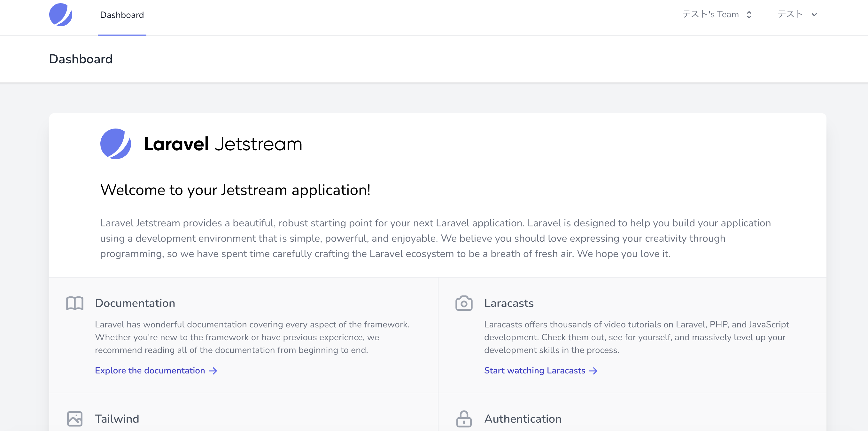This screenshot has height=431, width=868.
Task: Click the large Laravel Jetstream logo mark
Action: pos(116,144)
